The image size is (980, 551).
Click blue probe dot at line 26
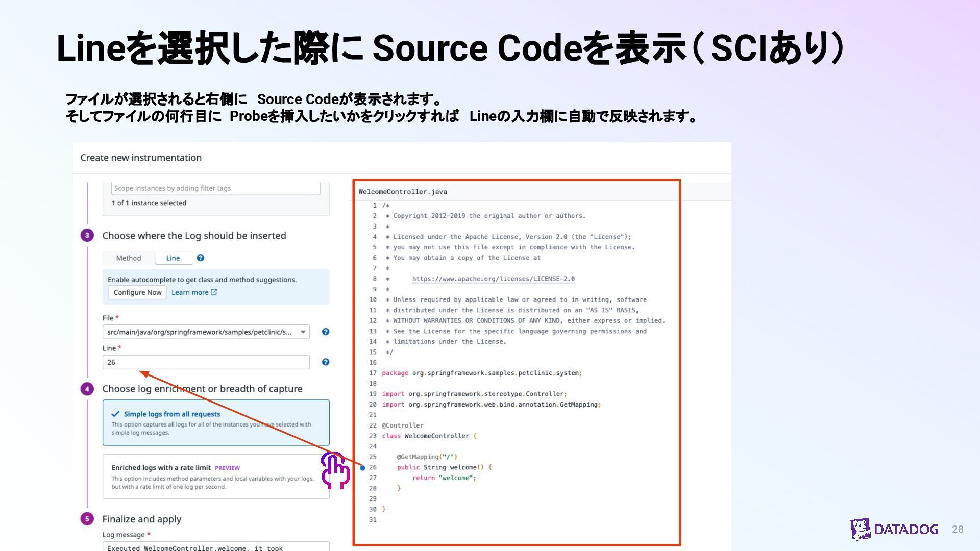(363, 468)
